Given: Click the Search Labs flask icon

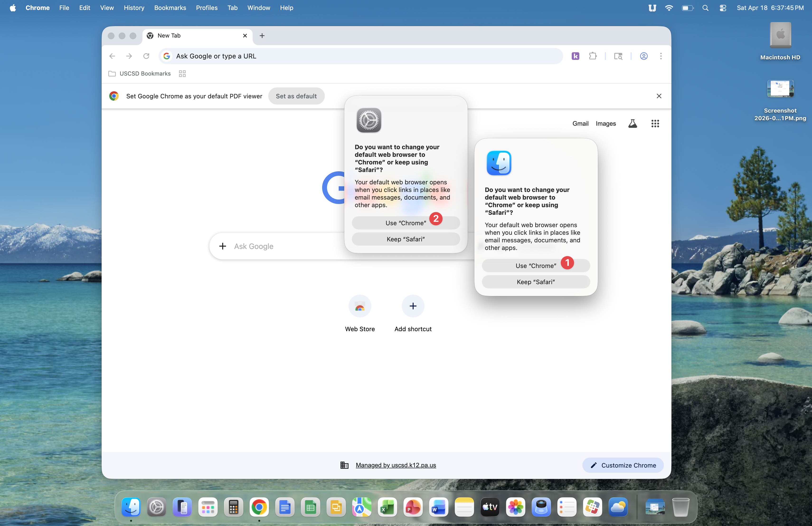Looking at the screenshot, I should (633, 124).
